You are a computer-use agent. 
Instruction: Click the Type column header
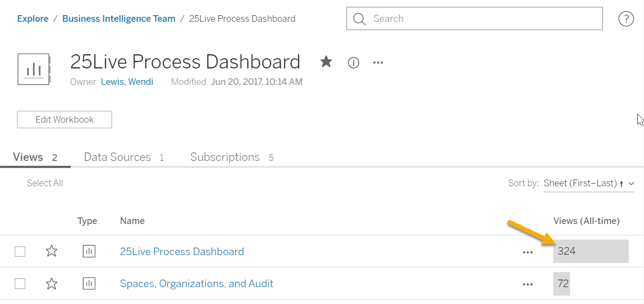tap(87, 221)
